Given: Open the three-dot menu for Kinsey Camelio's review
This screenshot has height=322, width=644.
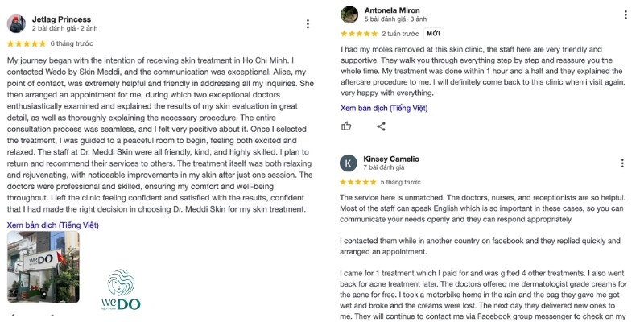Looking at the screenshot, I should point(622,163).
